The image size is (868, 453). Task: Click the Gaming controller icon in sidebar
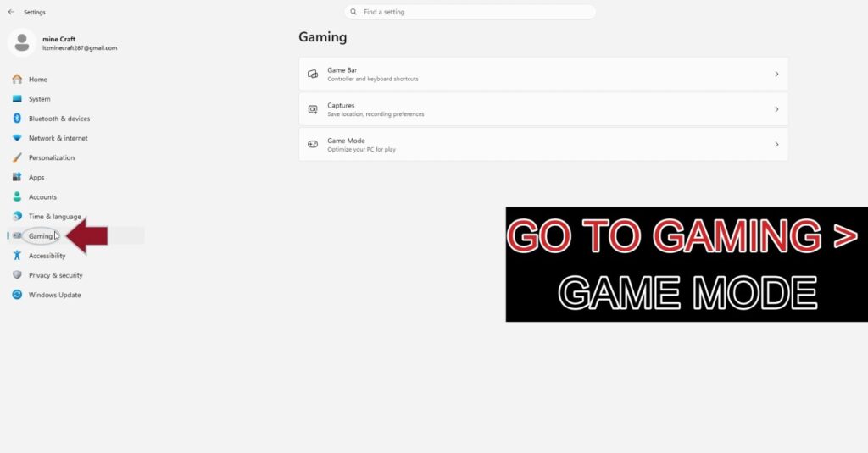17,235
